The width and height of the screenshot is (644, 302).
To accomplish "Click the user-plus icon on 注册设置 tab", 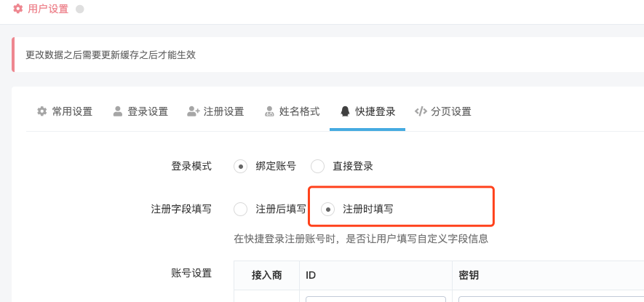I will (193, 111).
